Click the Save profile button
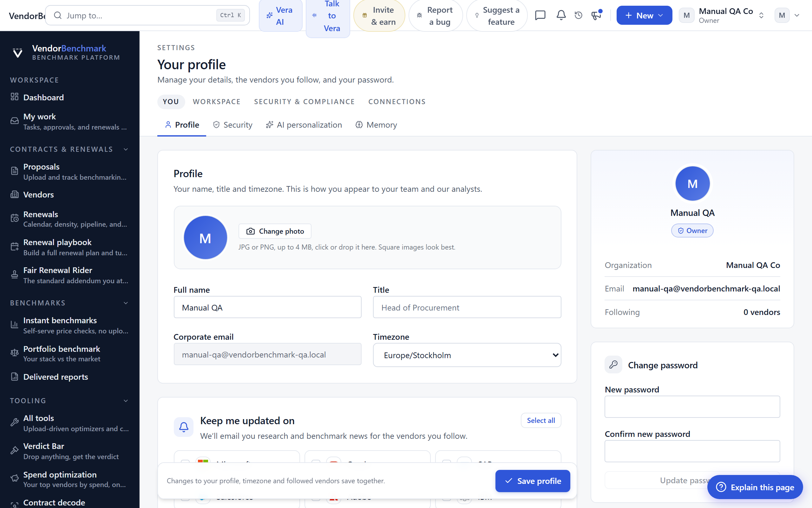 click(x=533, y=481)
